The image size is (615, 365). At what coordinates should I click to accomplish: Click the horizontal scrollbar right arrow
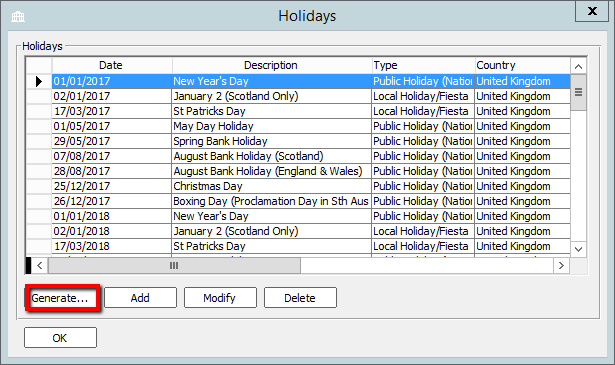pyautogui.click(x=561, y=265)
